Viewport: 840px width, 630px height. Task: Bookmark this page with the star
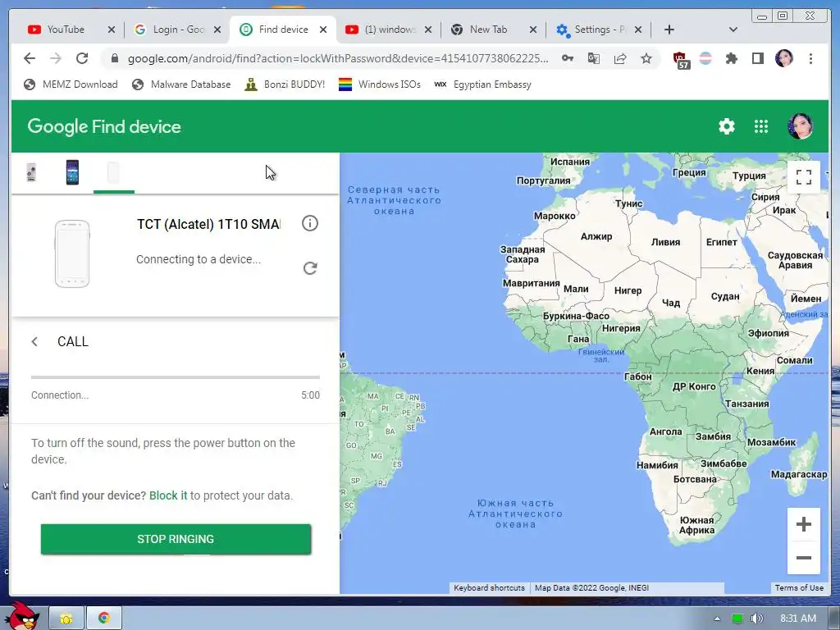tap(646, 58)
